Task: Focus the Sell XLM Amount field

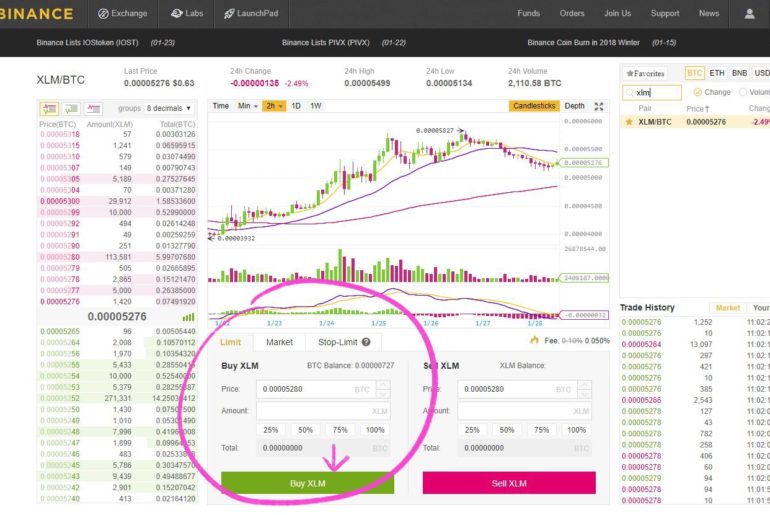Action: coord(524,411)
